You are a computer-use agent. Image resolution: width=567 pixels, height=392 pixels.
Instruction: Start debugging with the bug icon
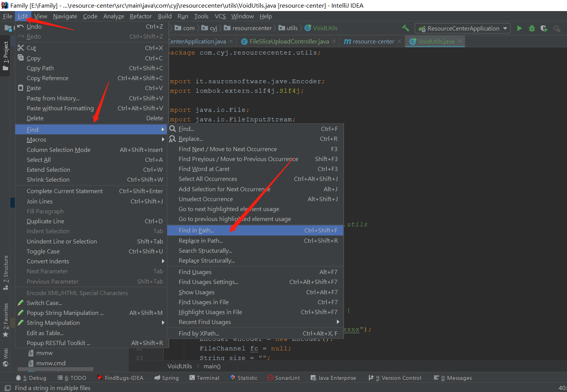531,28
